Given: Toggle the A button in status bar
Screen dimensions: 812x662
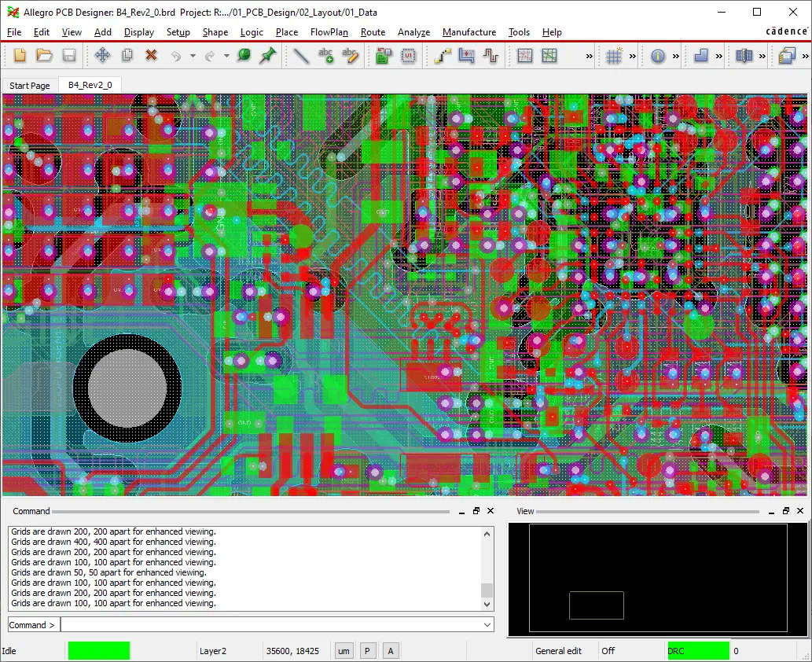Looking at the screenshot, I should (x=391, y=651).
